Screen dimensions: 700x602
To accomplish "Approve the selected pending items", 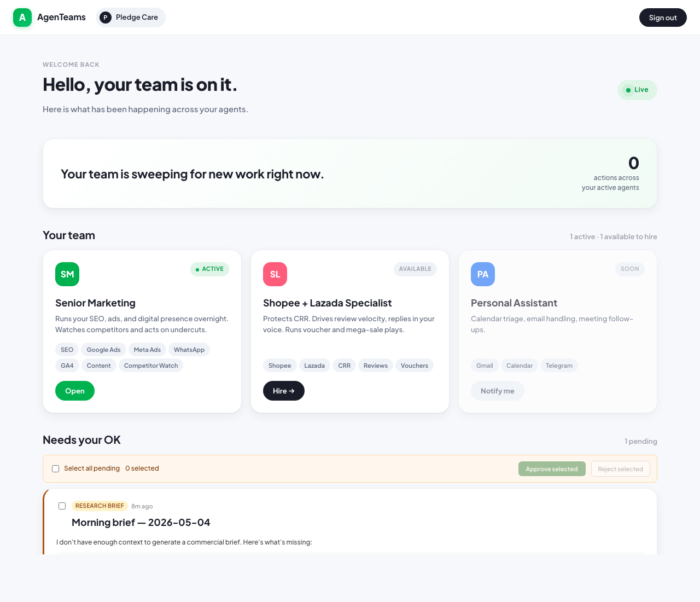I will coord(552,469).
